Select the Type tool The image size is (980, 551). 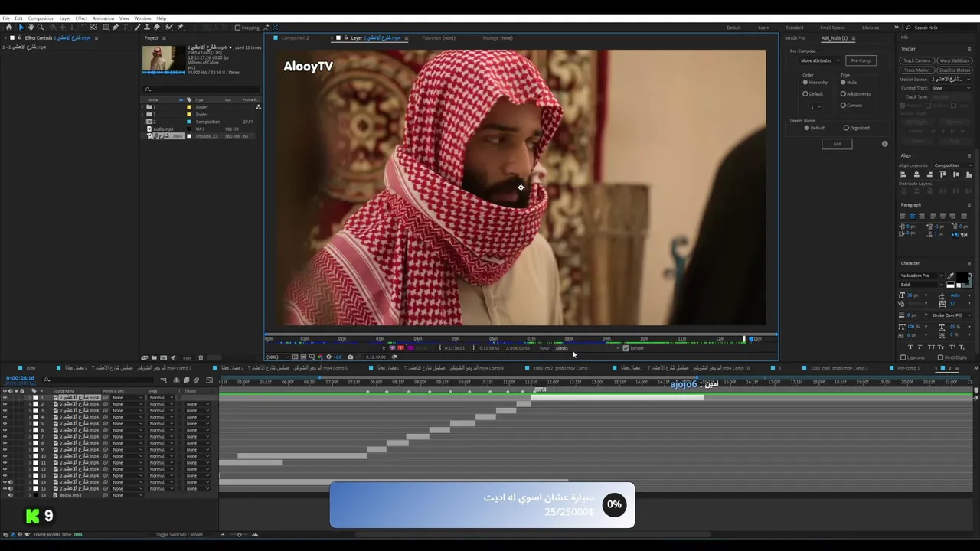tap(125, 27)
